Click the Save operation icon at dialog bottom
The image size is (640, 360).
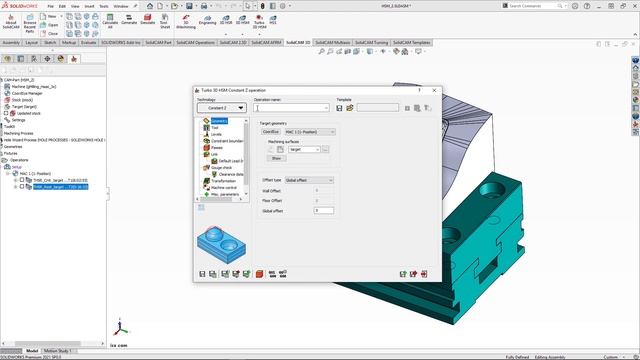pos(202,274)
